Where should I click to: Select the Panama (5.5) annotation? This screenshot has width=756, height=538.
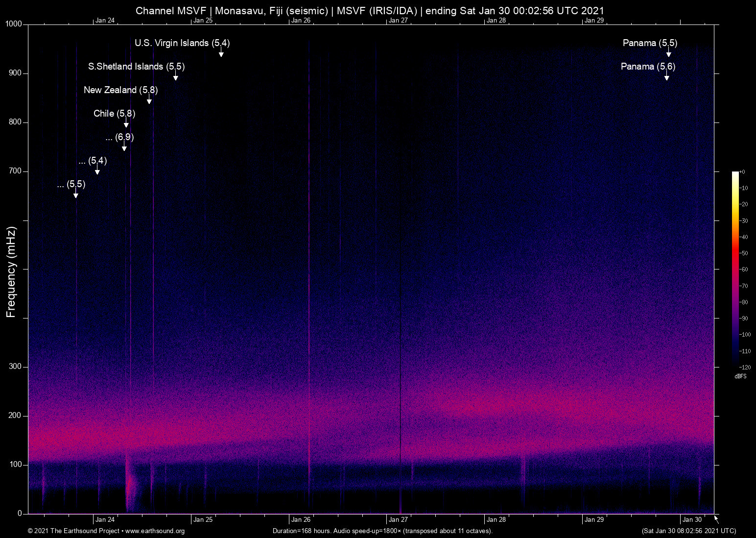650,43
